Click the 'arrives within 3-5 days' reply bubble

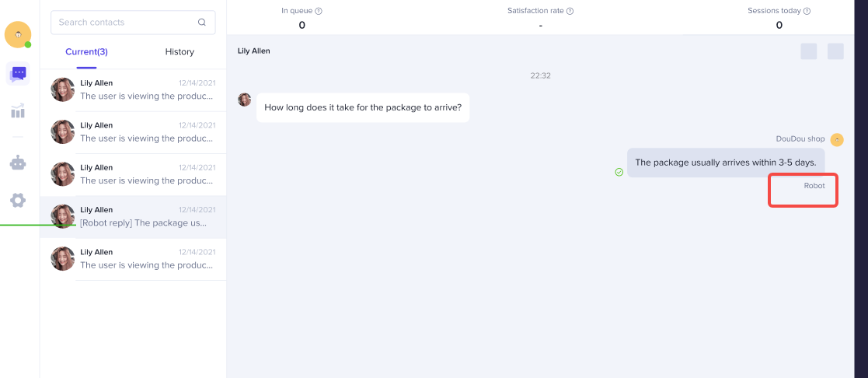click(x=725, y=163)
